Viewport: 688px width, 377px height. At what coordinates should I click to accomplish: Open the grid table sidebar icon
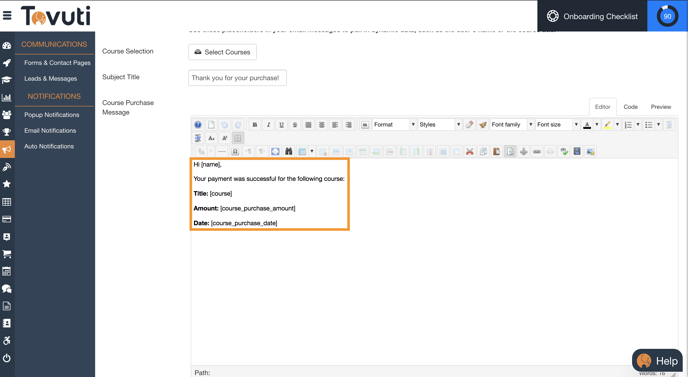pos(7,202)
